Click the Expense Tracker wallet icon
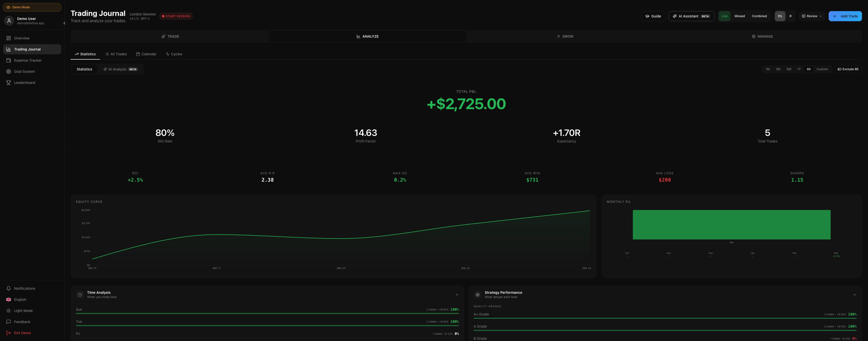Viewport: 868px width, 341px height. point(8,60)
